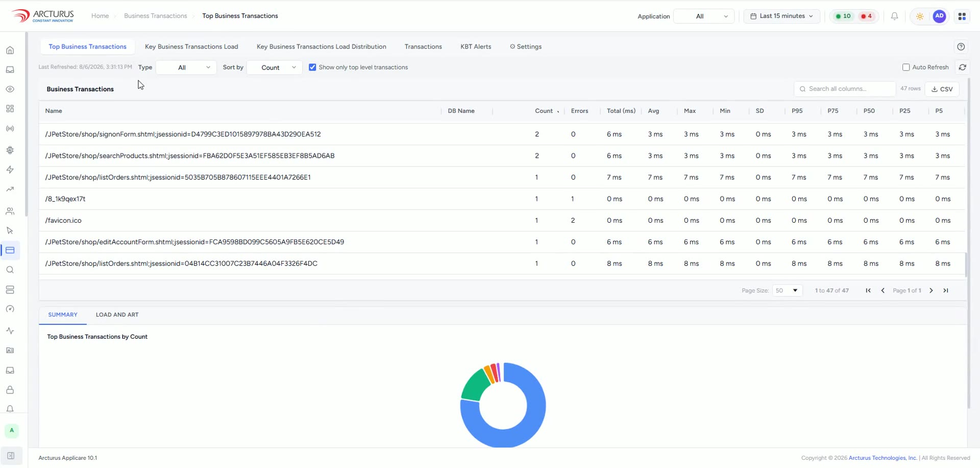Screen dimensions: 980x468
Task: Click the broadcast signal sidebar icon
Action: 10,129
